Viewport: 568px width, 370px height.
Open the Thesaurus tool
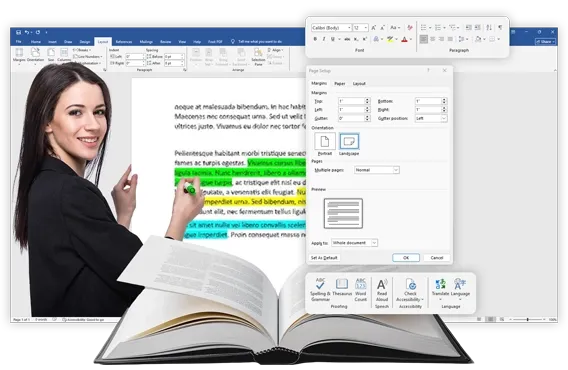coord(342,287)
